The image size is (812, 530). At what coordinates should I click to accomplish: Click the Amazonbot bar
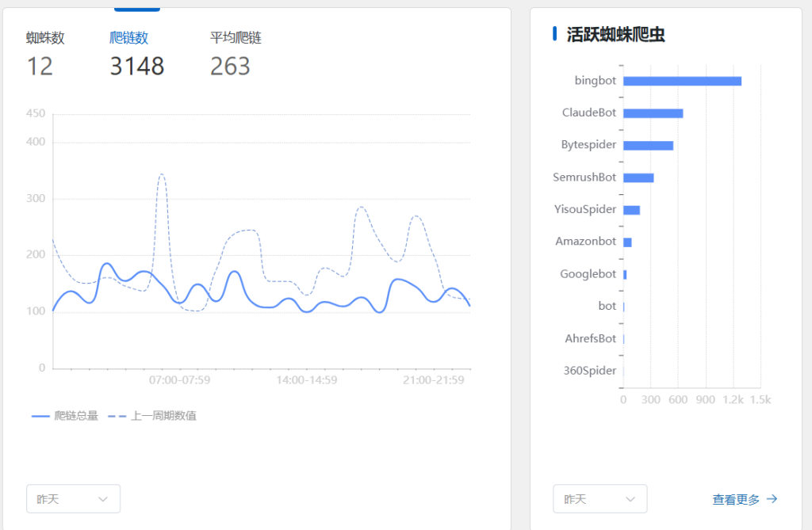(x=628, y=242)
